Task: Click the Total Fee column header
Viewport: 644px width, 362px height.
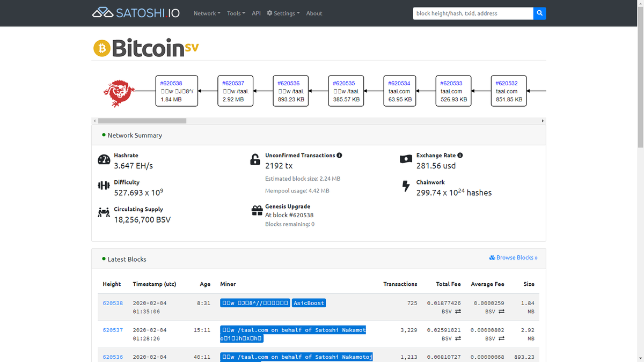Action: 448,284
